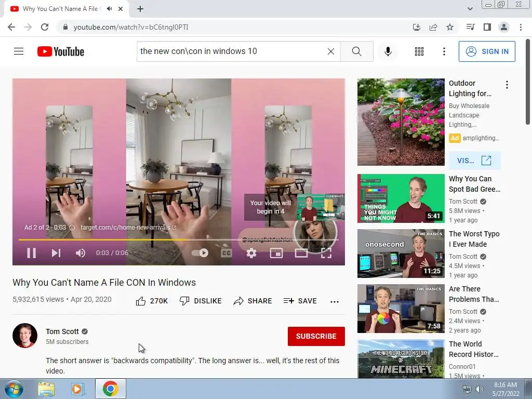Share the video
The image size is (532, 399).
pyautogui.click(x=253, y=301)
